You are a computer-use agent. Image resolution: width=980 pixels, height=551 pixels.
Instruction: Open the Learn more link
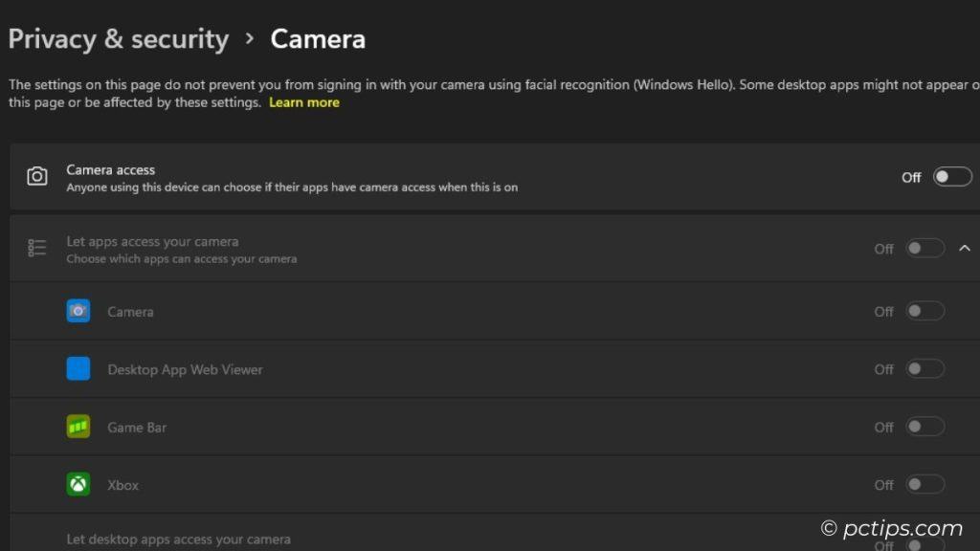(x=304, y=102)
